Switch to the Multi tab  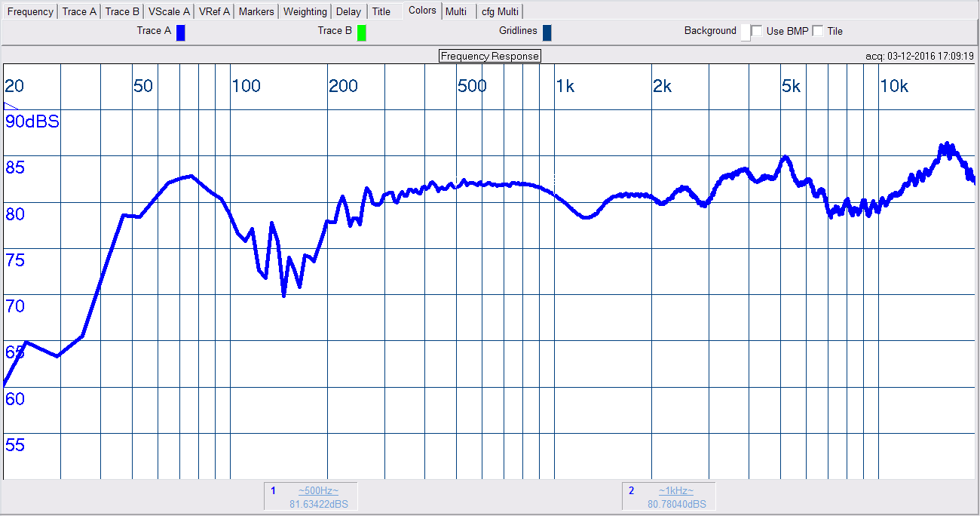[x=455, y=11]
